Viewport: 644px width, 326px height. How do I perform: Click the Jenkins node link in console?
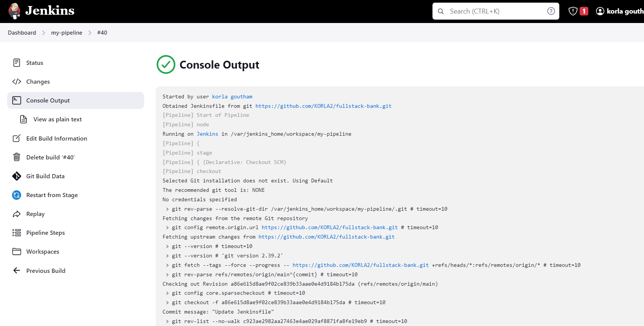[207, 134]
